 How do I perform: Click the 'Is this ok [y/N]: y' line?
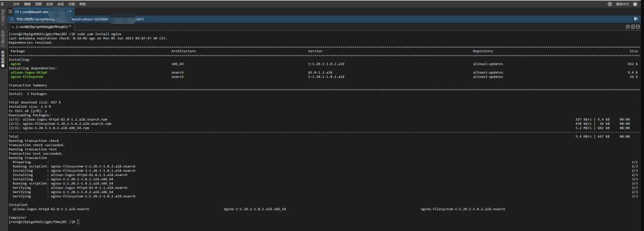coord(28,110)
